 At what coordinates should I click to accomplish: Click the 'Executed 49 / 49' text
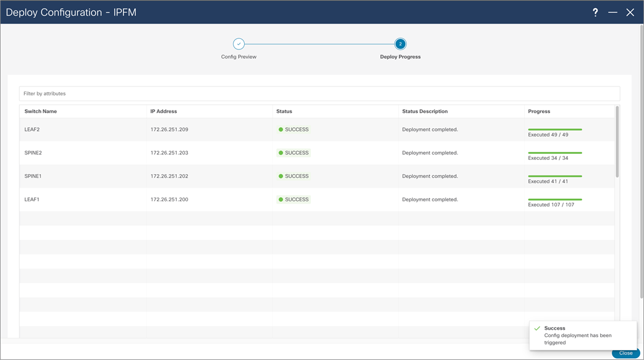[548, 135]
